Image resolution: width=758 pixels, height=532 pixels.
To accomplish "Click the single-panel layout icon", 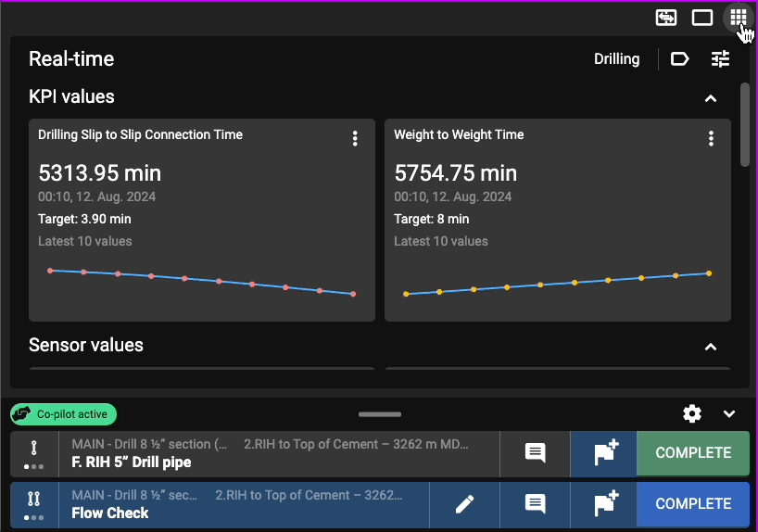I will (x=701, y=18).
